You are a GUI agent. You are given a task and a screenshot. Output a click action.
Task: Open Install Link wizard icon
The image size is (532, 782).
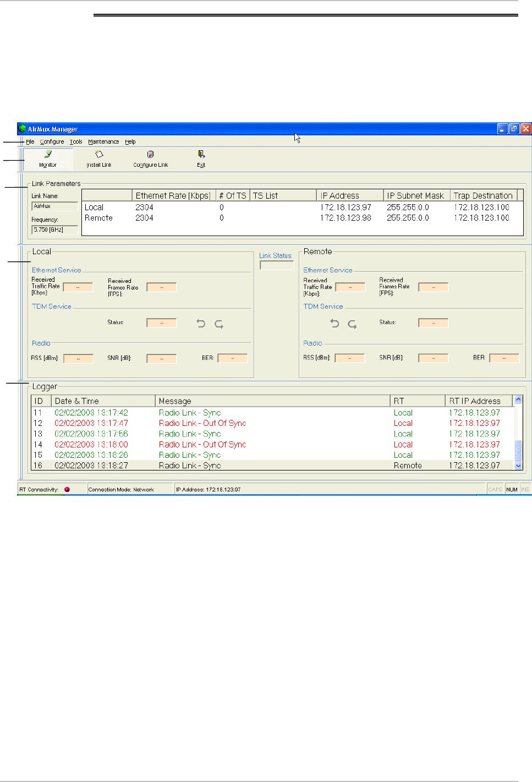tap(99, 155)
